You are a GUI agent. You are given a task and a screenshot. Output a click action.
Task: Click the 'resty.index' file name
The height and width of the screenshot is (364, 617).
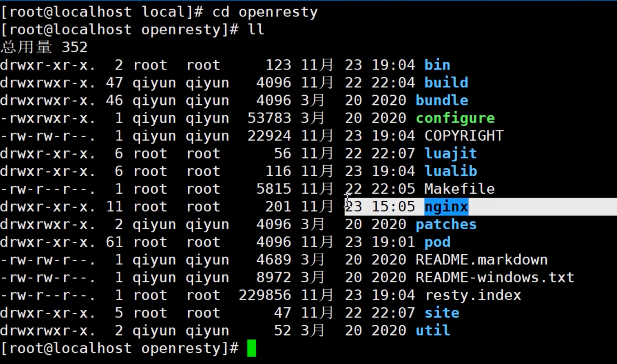point(473,295)
